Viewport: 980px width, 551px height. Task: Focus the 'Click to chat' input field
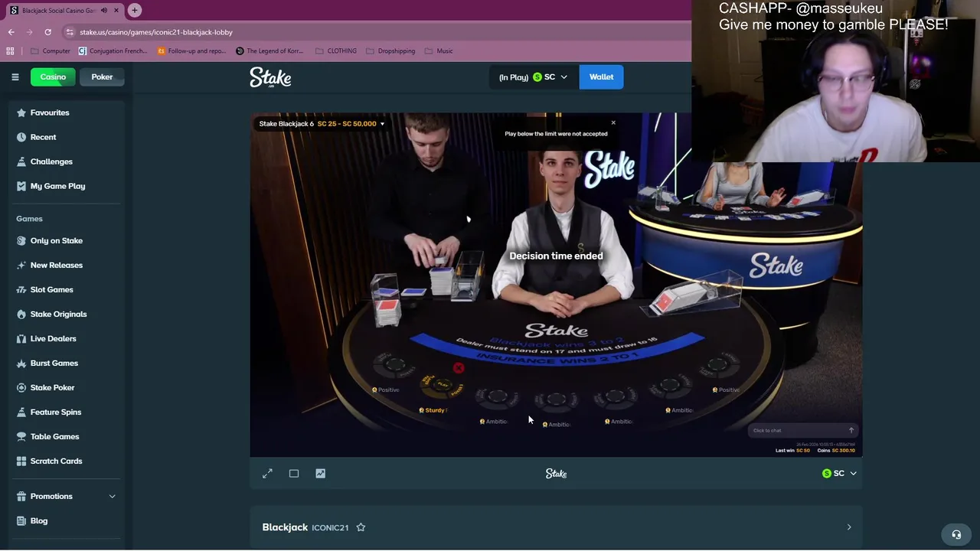796,430
